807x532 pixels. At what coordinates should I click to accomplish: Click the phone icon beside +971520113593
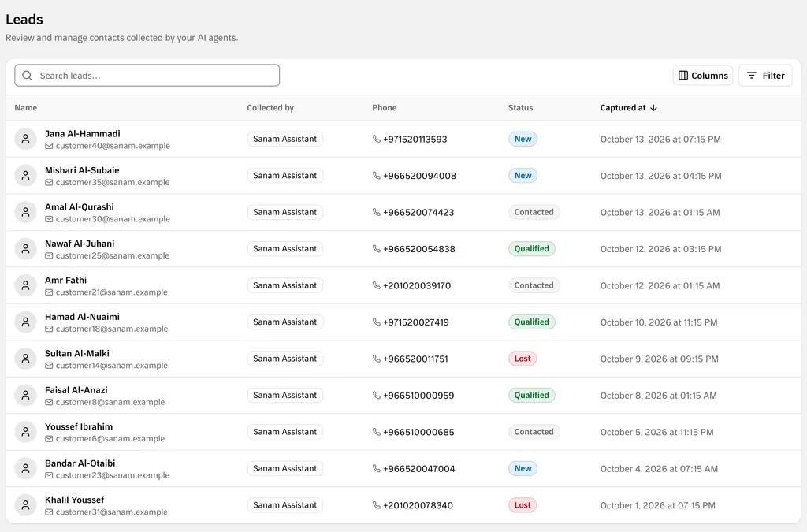[x=376, y=139]
